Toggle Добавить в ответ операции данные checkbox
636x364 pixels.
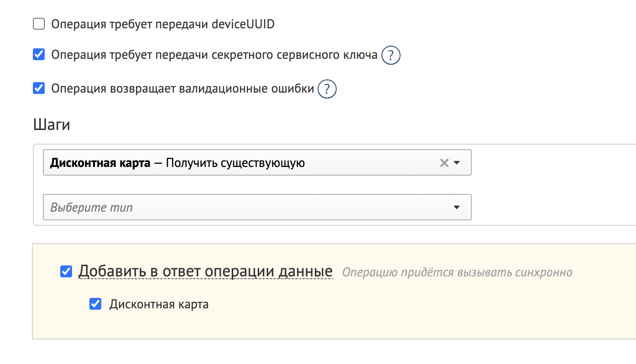pyautogui.click(x=66, y=272)
